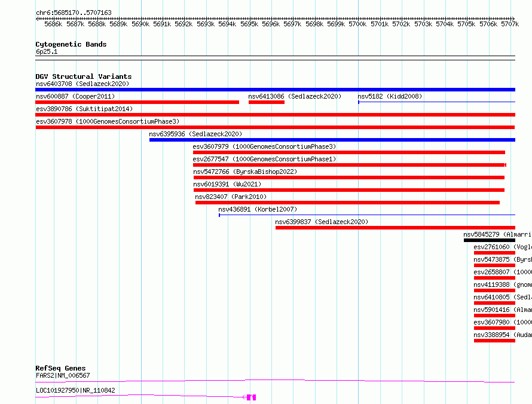Click the short red bar under nsv6413086

(x=267, y=102)
